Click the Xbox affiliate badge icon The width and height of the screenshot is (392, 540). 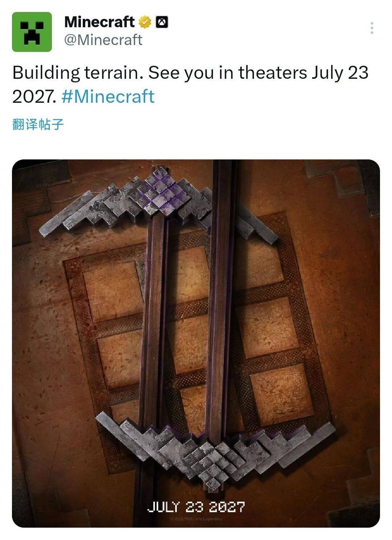click(162, 22)
